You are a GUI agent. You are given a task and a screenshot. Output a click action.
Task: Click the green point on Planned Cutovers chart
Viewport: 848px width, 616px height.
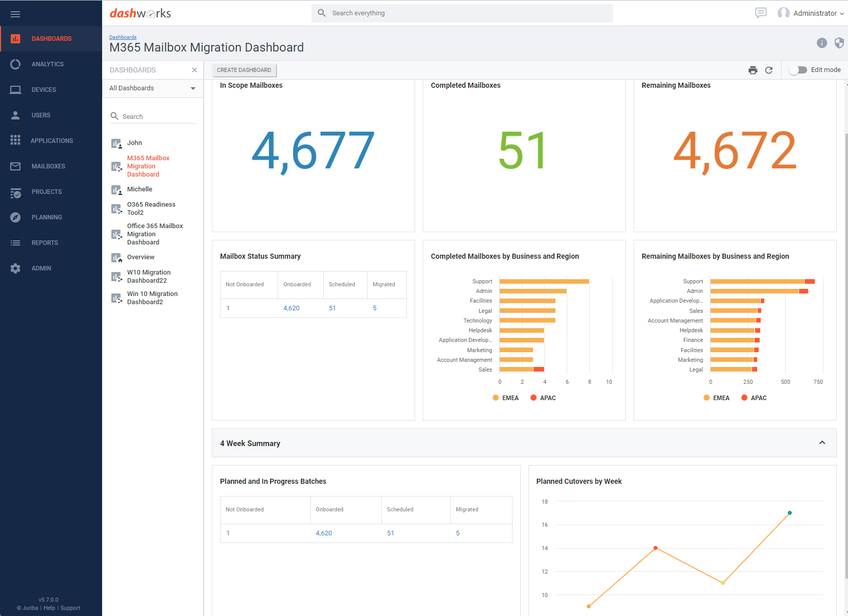click(790, 513)
